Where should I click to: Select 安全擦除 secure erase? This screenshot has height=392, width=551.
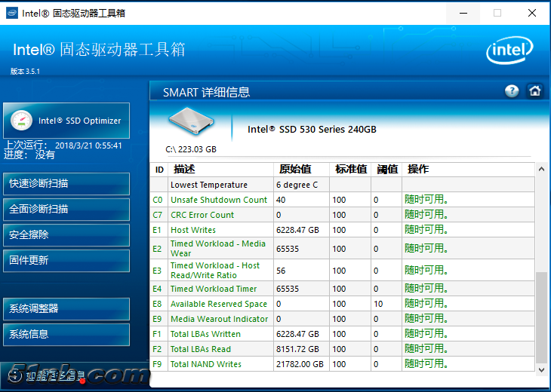(x=66, y=235)
